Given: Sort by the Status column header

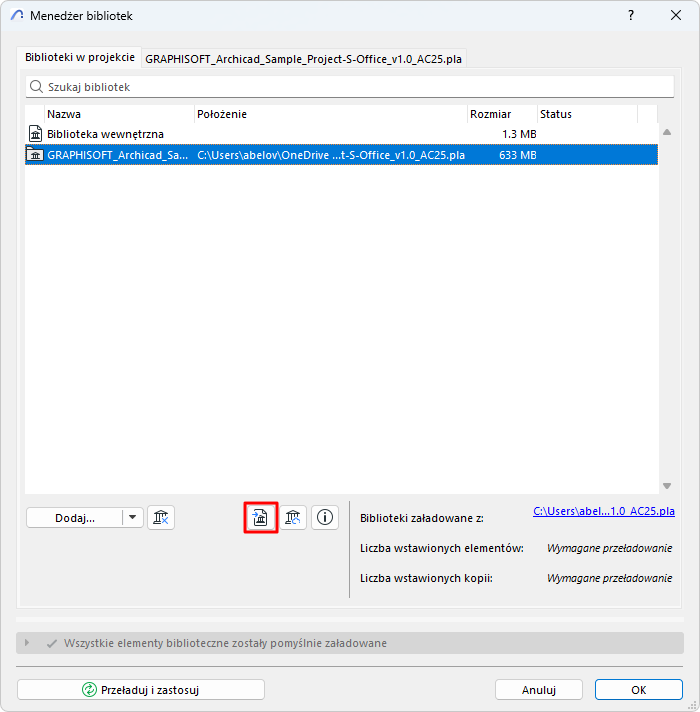Looking at the screenshot, I should 587,114.
